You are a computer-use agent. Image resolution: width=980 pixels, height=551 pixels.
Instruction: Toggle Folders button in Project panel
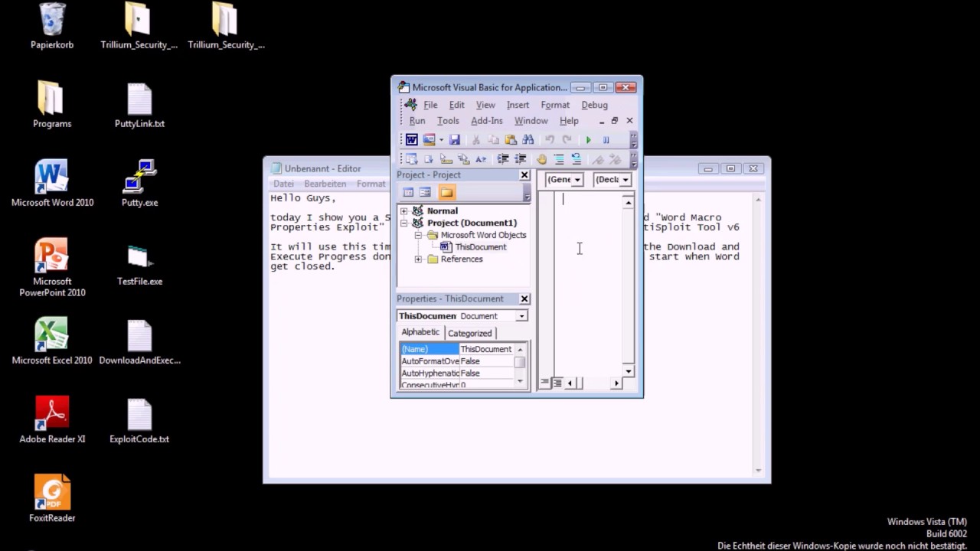(x=446, y=192)
